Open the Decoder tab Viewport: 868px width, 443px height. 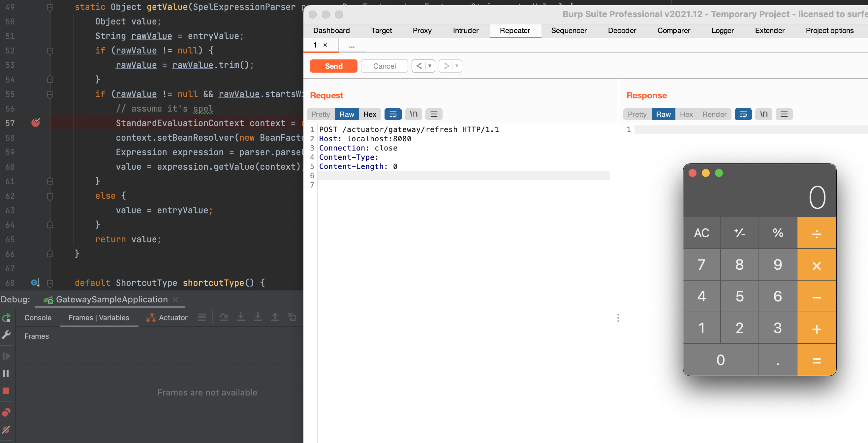[x=622, y=30]
